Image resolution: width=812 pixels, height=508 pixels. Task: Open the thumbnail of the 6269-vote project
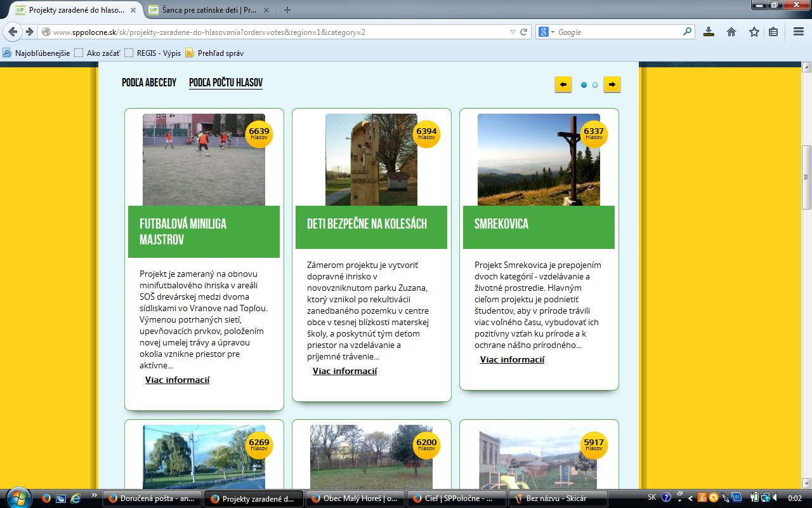[204, 457]
